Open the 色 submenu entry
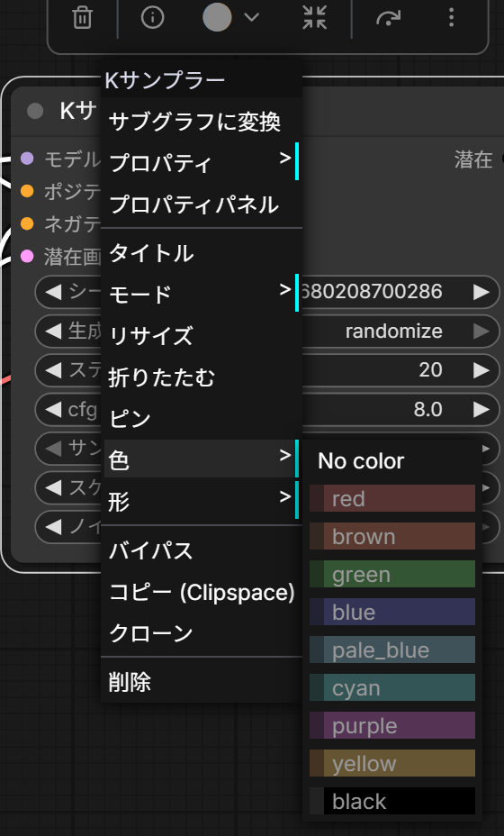The image size is (504, 836). tap(202, 459)
